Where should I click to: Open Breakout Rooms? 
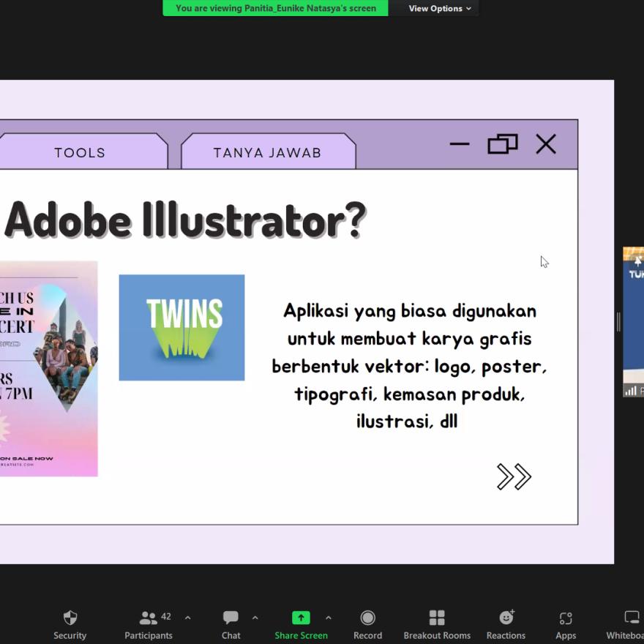(x=437, y=624)
